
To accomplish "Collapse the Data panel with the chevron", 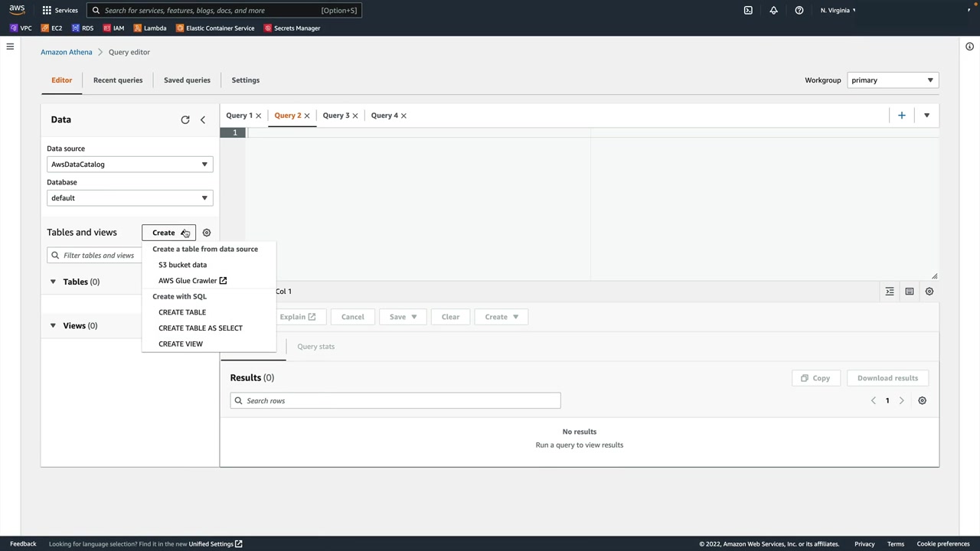I will 203,119.
